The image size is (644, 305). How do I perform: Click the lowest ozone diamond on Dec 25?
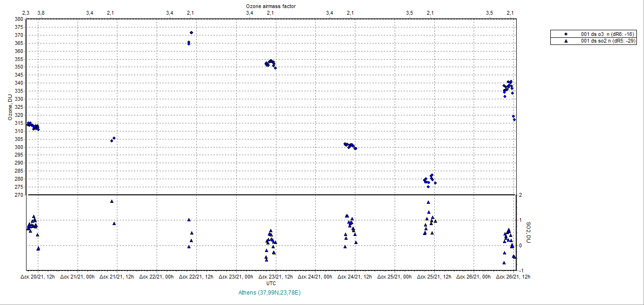(x=428, y=187)
